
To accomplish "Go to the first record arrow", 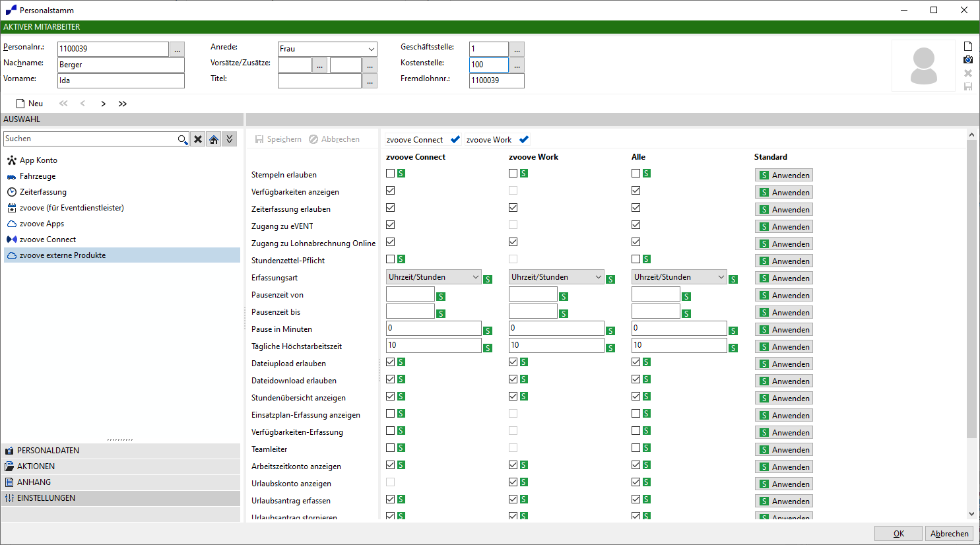I will pos(63,104).
